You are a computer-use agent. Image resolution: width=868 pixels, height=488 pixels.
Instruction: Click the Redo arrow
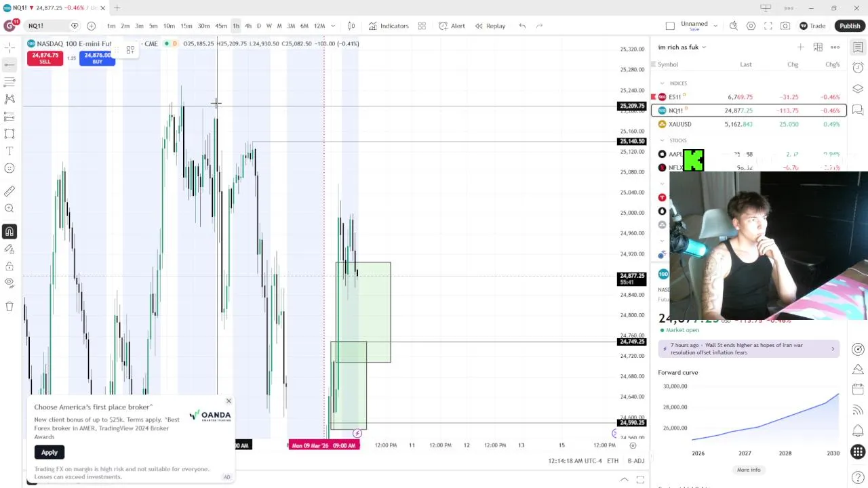pos(539,26)
